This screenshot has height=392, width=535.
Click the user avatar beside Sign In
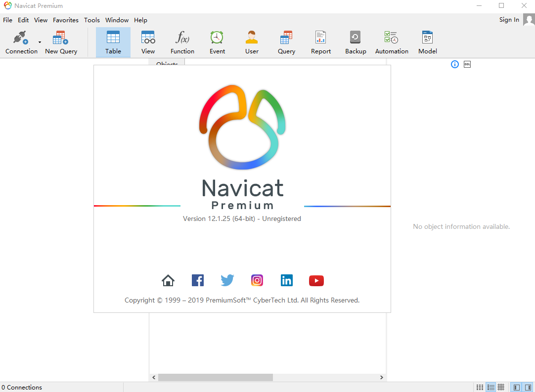point(529,20)
